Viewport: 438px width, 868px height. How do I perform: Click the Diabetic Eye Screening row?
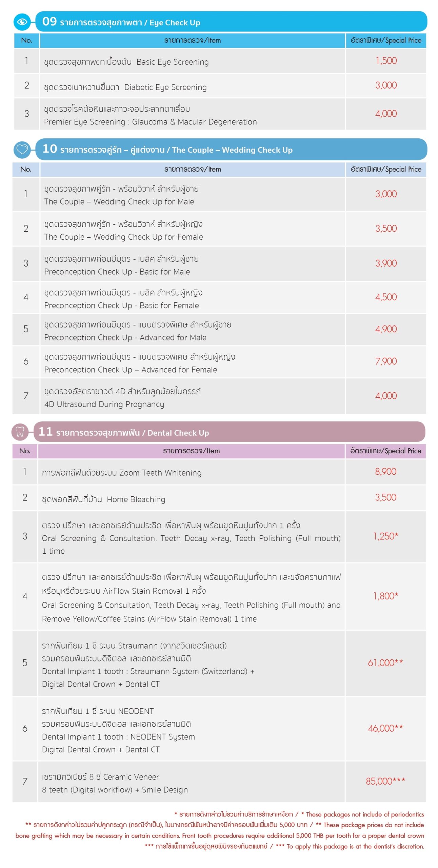(125, 87)
